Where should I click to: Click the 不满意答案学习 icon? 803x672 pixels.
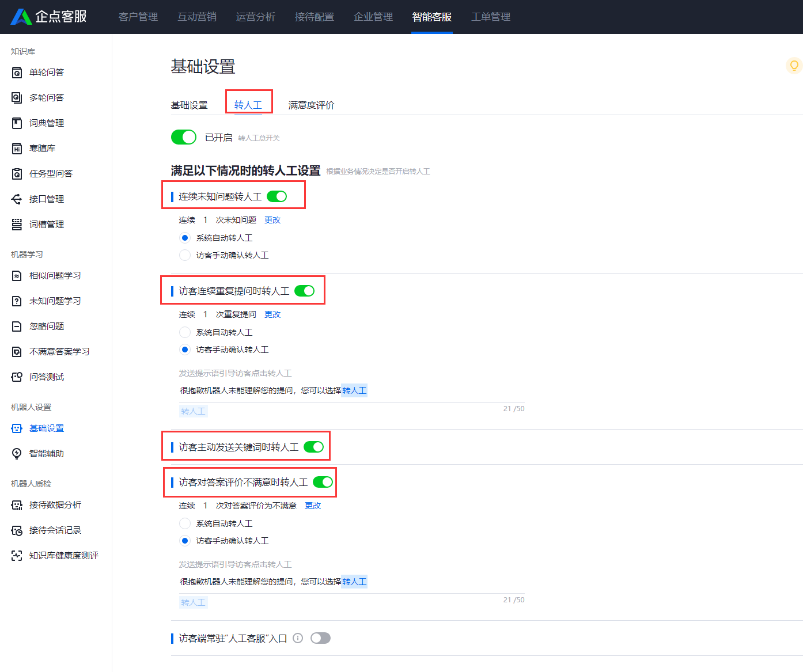pos(17,352)
